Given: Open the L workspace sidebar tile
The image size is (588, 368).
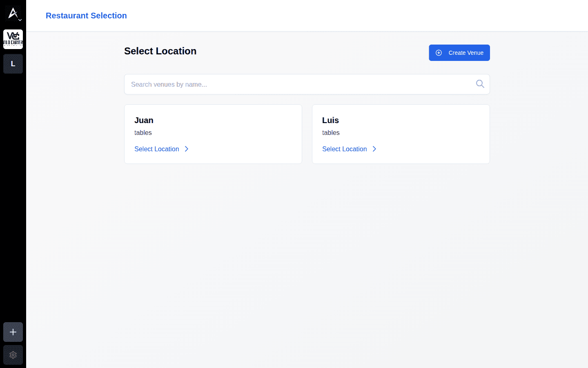Looking at the screenshot, I should coord(13,64).
